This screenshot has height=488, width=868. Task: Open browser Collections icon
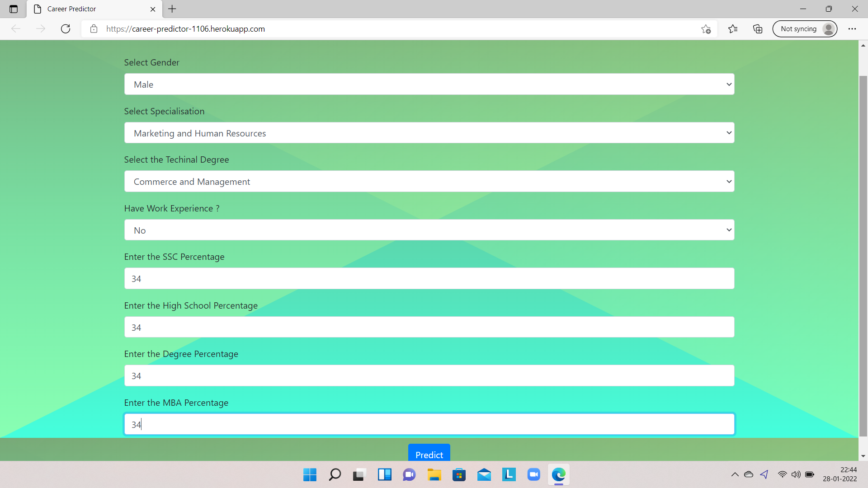(x=758, y=29)
